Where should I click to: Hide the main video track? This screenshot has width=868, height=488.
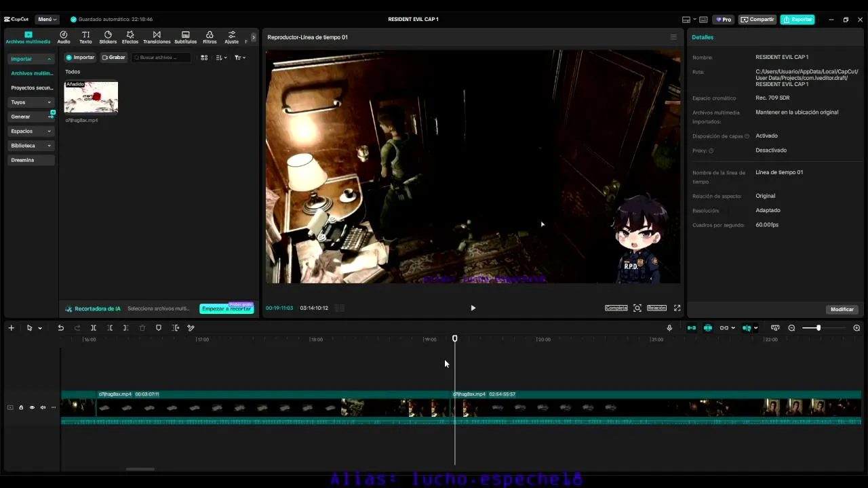pyautogui.click(x=32, y=407)
